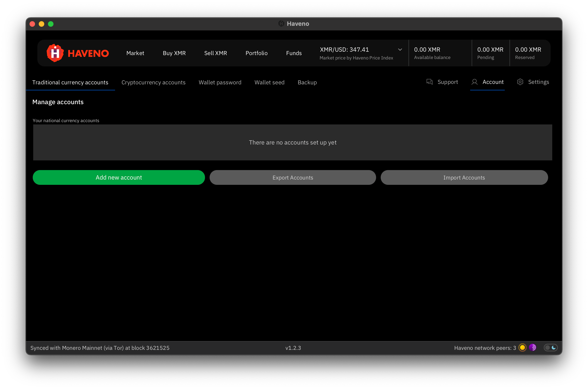The height and width of the screenshot is (389, 588).
Task: Open Support via the chat bubble icon
Action: click(429, 82)
